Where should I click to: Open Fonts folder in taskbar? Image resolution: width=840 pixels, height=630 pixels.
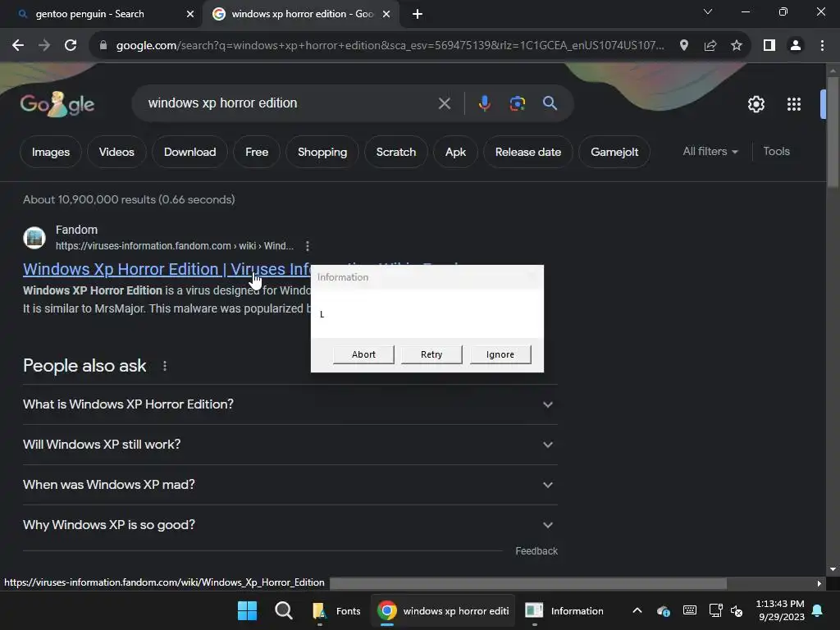[x=336, y=610]
